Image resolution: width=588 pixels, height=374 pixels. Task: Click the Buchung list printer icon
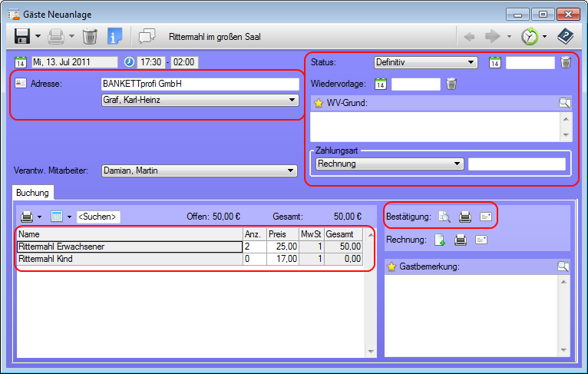point(27,217)
